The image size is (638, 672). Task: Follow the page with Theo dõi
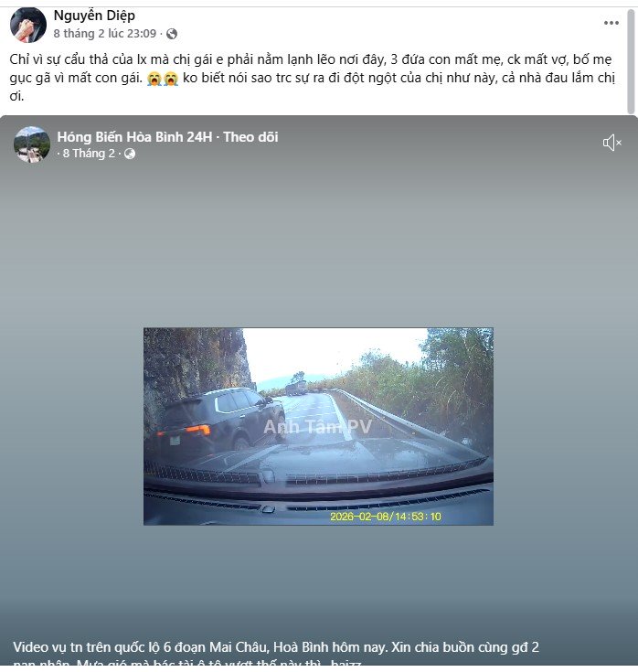click(250, 137)
